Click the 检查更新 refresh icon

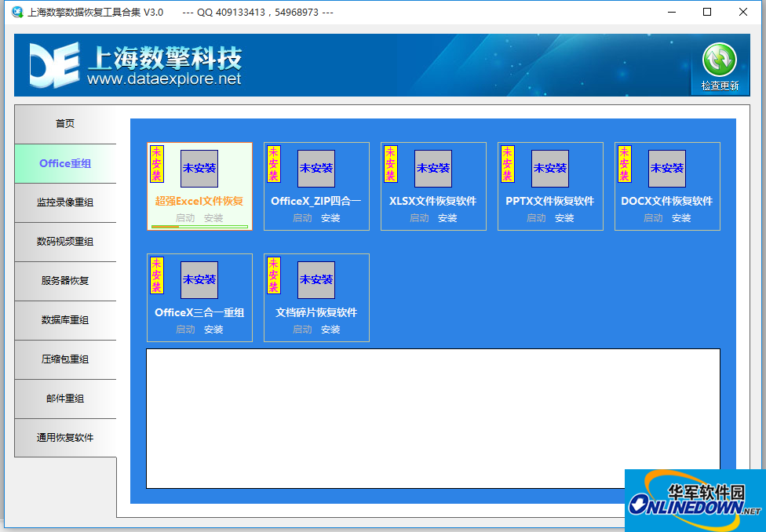(x=719, y=60)
